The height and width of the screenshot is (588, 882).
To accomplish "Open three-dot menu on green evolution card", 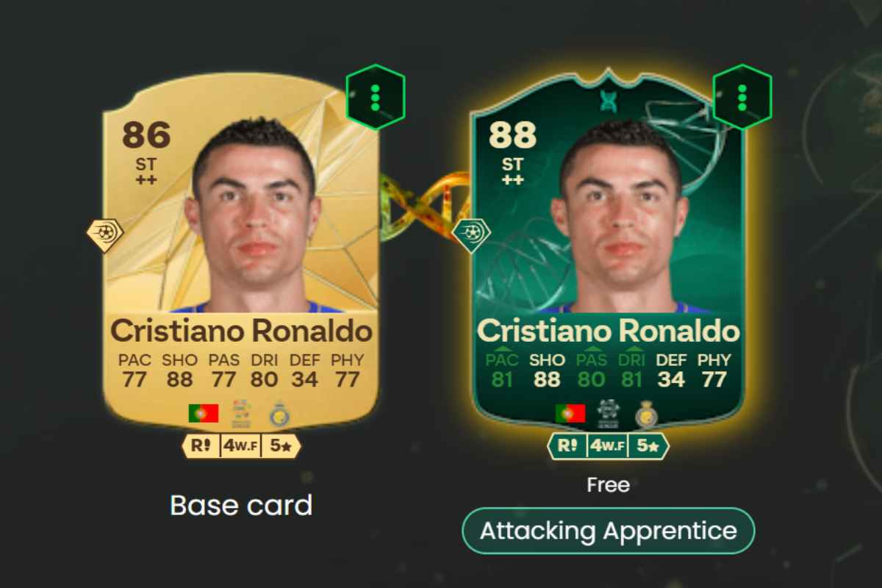I will pos(742,97).
